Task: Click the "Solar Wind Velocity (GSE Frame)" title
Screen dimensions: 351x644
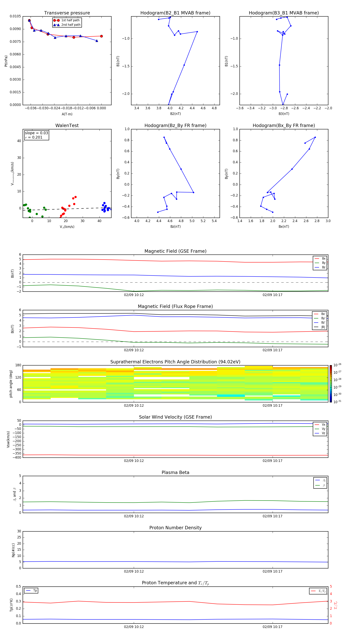Action: click(175, 417)
